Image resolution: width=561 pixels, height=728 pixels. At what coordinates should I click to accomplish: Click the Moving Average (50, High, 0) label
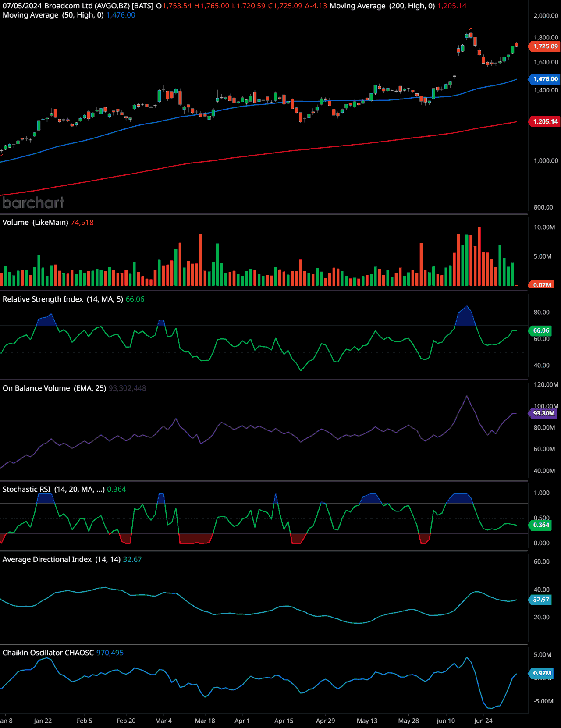(53, 15)
